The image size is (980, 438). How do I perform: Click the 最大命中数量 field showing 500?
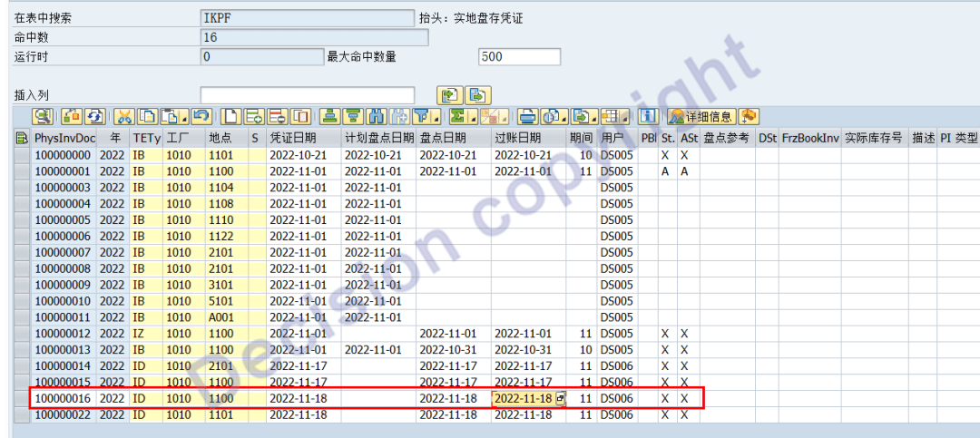[x=519, y=57]
